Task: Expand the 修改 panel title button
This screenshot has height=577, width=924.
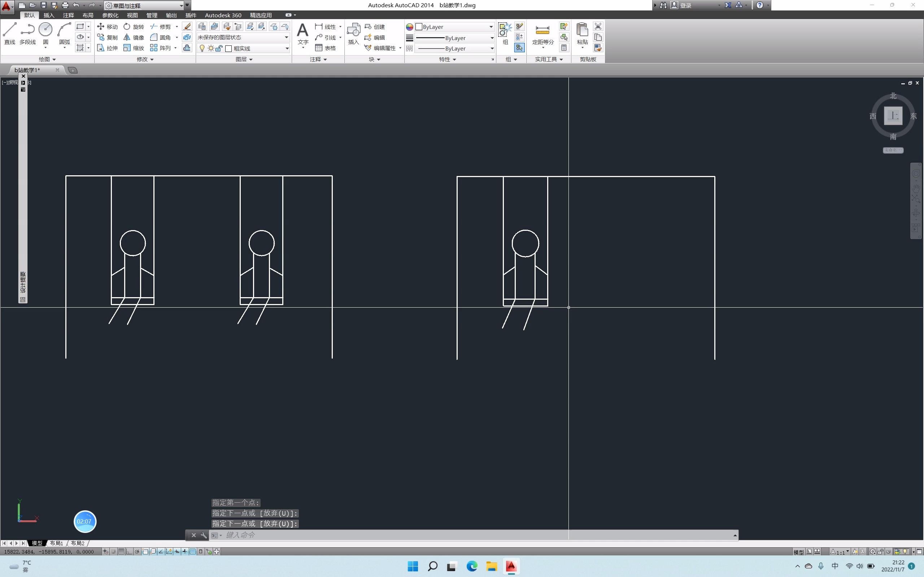Action: pos(145,59)
